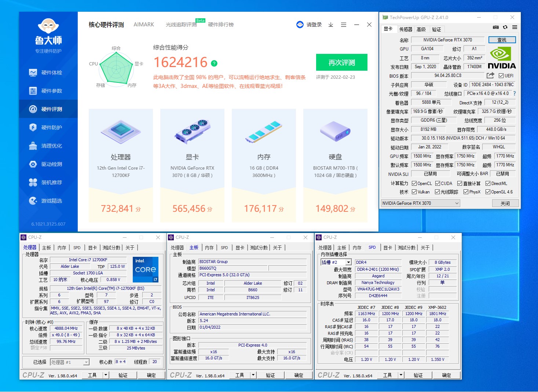Viewport: 538px width, 392px height.
Task: Open 验证 tab in GPU-Z
Action: [436, 29]
